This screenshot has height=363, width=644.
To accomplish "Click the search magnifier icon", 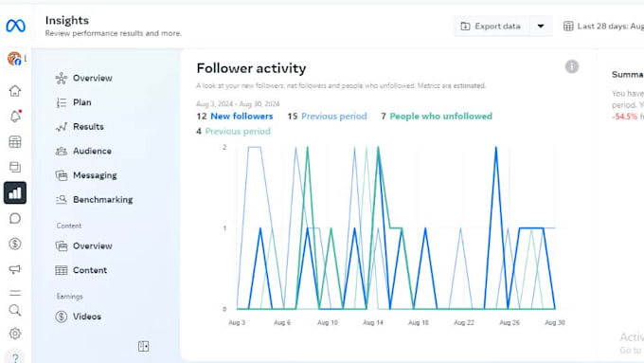I will click(x=15, y=310).
